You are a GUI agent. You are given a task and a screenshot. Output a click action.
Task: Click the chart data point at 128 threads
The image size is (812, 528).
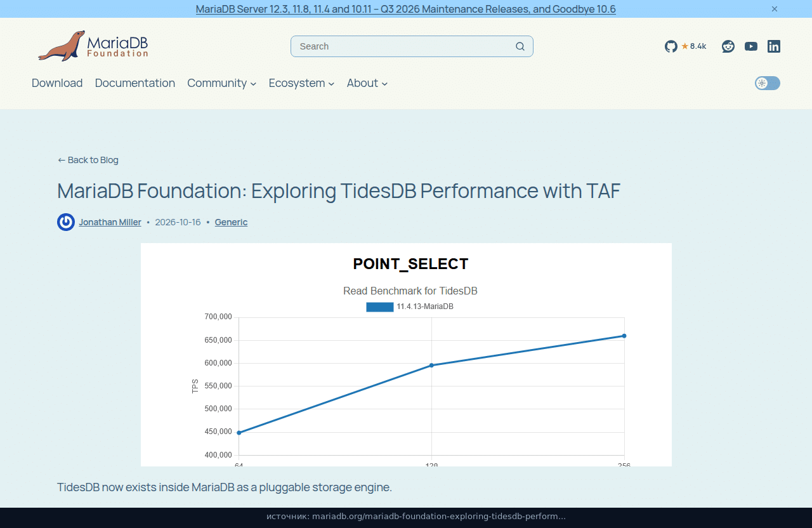[431, 365]
